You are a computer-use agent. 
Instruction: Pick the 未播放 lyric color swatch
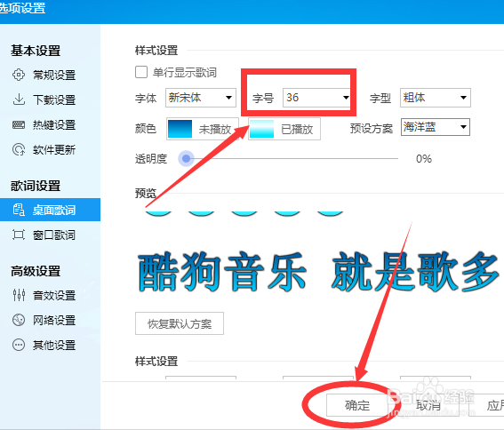pos(180,129)
